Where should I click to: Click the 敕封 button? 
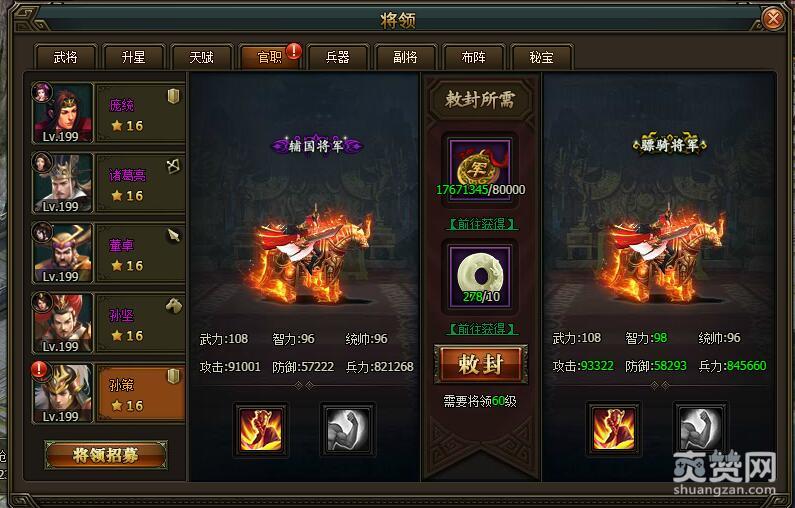click(x=481, y=364)
